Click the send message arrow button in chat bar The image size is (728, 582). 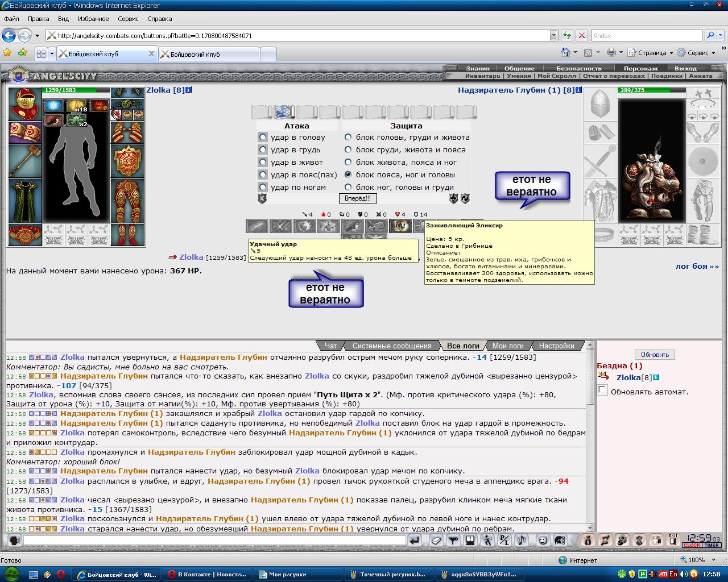pyautogui.click(x=415, y=540)
